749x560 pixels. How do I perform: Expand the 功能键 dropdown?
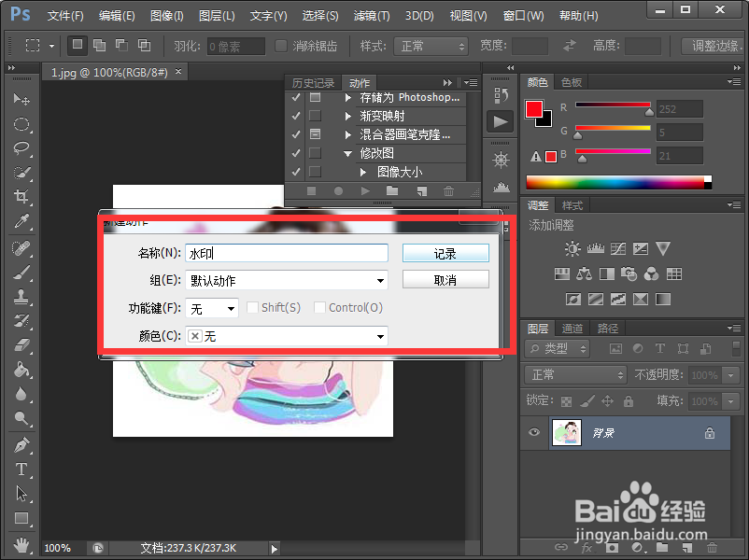pyautogui.click(x=211, y=308)
